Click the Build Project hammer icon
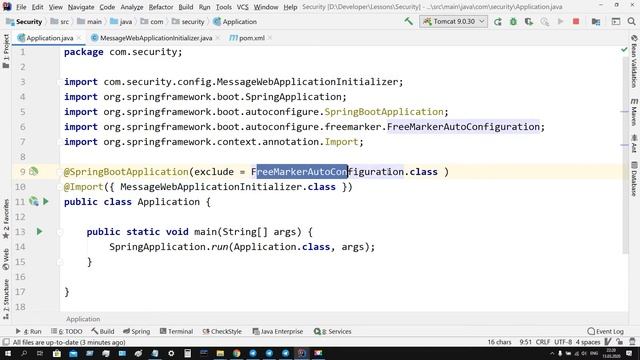Image resolution: width=640 pixels, height=360 pixels. [x=409, y=21]
